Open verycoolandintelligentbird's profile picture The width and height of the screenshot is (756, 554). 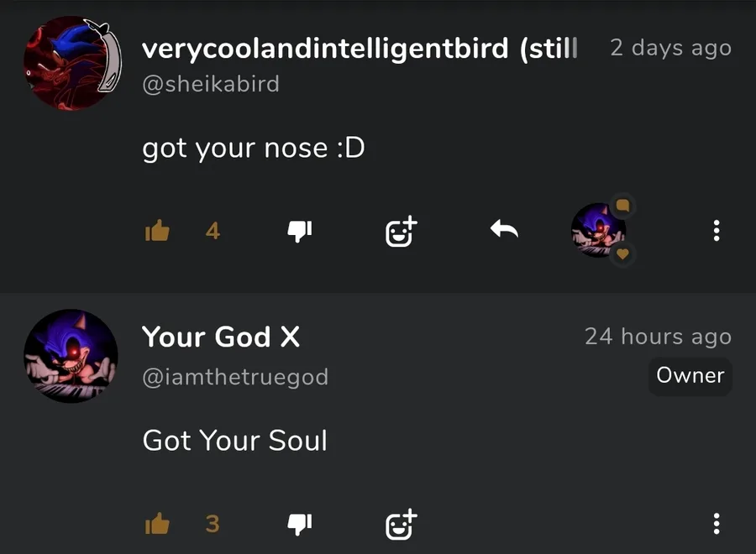coord(71,63)
